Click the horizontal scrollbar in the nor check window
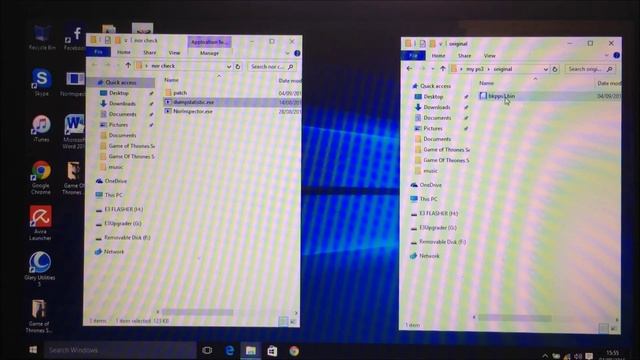640x360 pixels. coord(198,312)
